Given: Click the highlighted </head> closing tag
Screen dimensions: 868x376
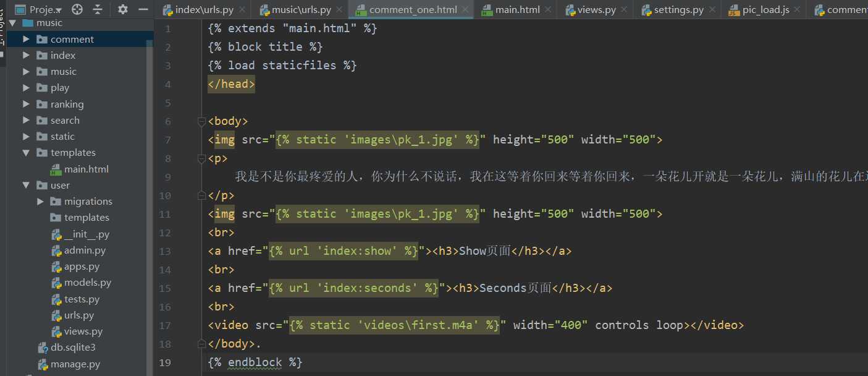Looking at the screenshot, I should (x=232, y=84).
